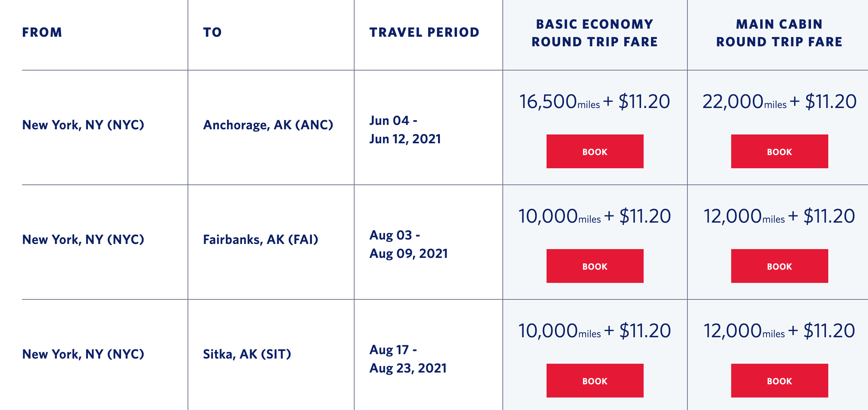Book Main Cabin fare to Anchorage
The width and height of the screenshot is (868, 410).
(779, 151)
